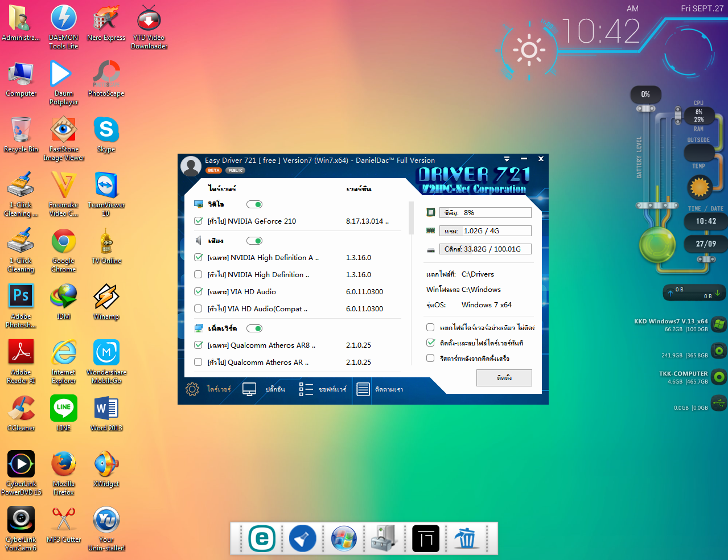Check the general NVIDIA High Definition driver
This screenshot has width=728, height=560.
tap(198, 274)
